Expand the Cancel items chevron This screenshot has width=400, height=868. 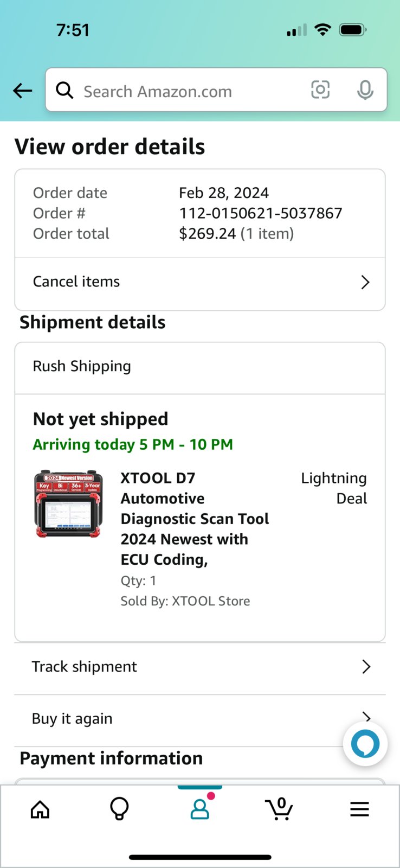coord(365,282)
